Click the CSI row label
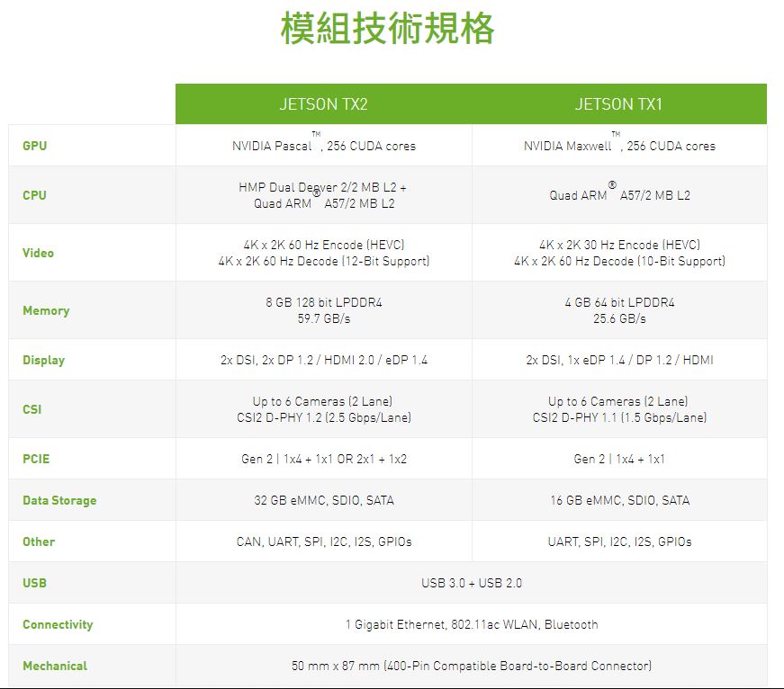The width and height of the screenshot is (784, 689). [32, 409]
